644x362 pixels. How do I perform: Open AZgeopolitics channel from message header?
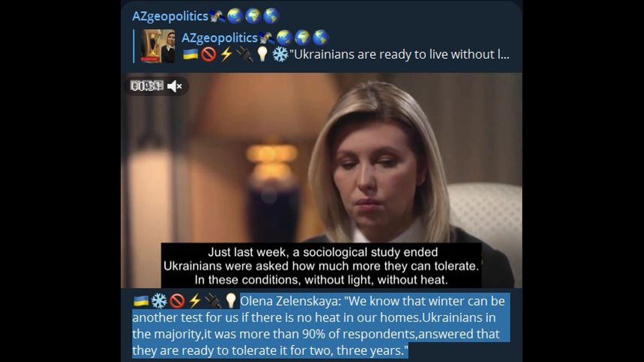coord(170,16)
